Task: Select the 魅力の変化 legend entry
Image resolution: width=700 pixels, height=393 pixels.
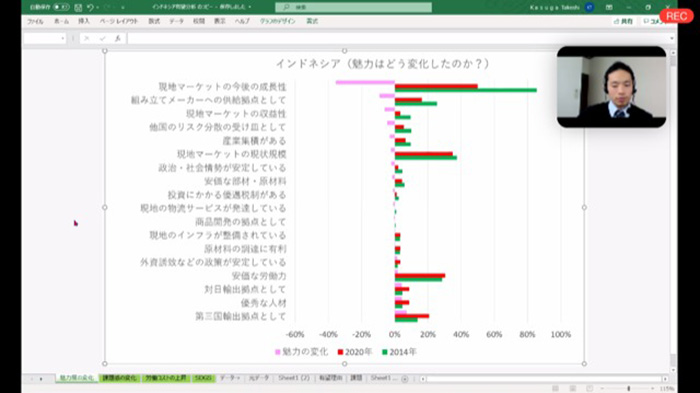Action: tap(301, 352)
